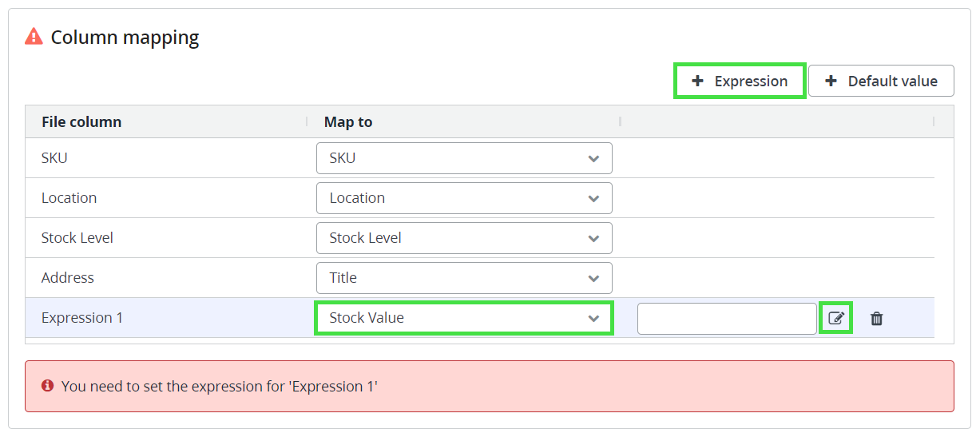The width and height of the screenshot is (980, 437).
Task: Click the Map to column header
Action: (x=348, y=121)
